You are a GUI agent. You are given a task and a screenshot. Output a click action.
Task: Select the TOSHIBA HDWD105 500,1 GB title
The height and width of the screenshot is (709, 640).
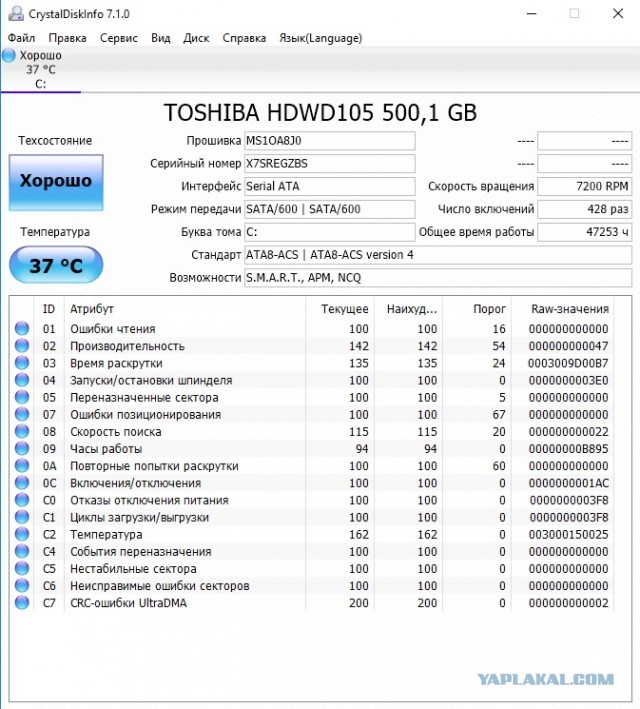320,113
